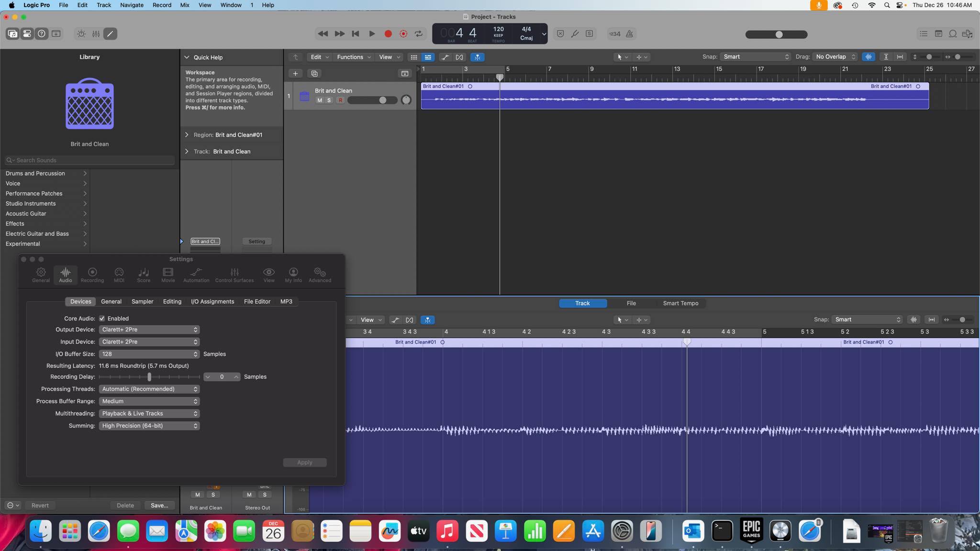980x551 pixels.
Task: Open the Settings Advanced pane
Action: [320, 275]
